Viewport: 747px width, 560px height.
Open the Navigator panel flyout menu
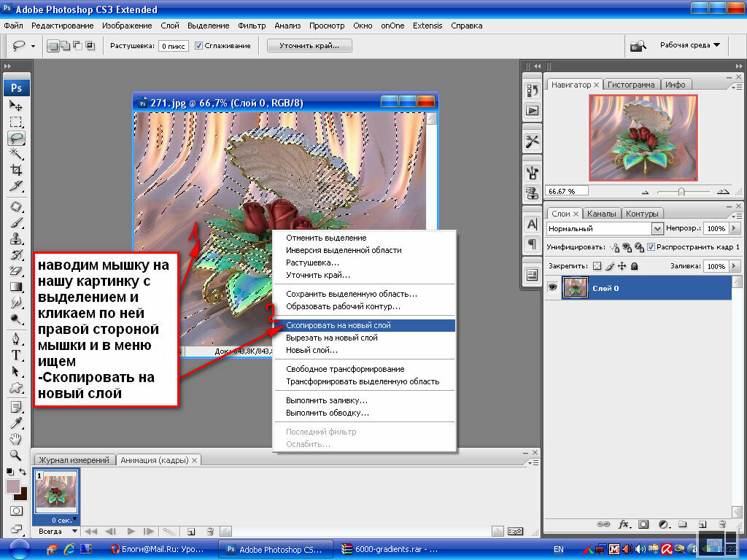737,87
